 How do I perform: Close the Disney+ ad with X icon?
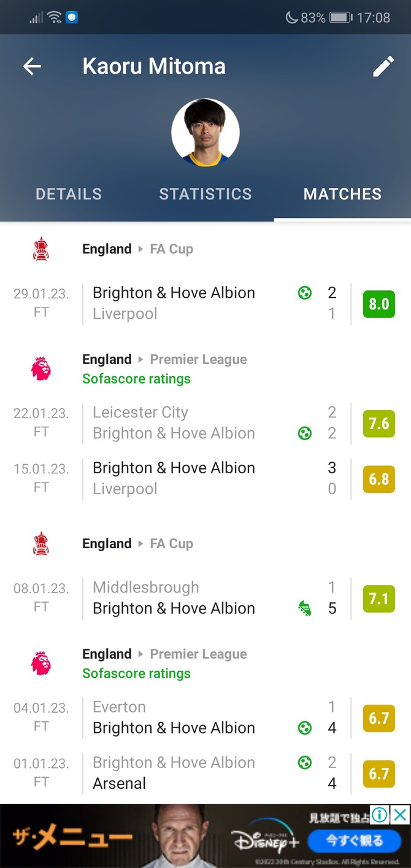coord(401,815)
